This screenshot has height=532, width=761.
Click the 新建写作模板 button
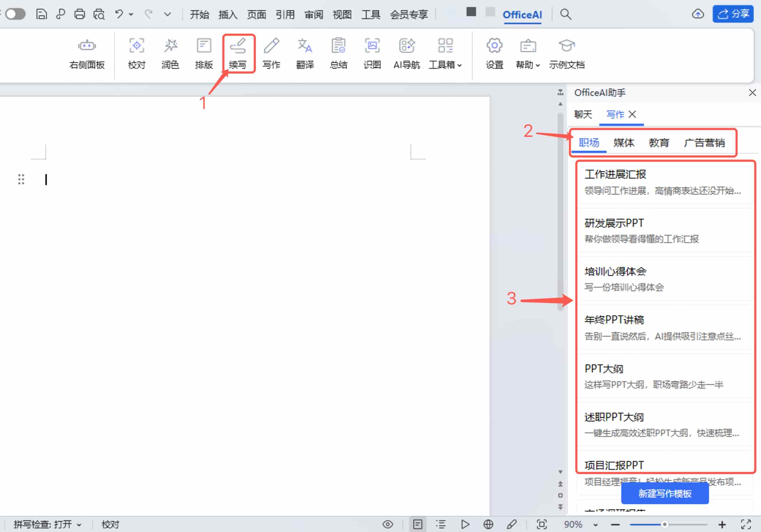click(665, 493)
